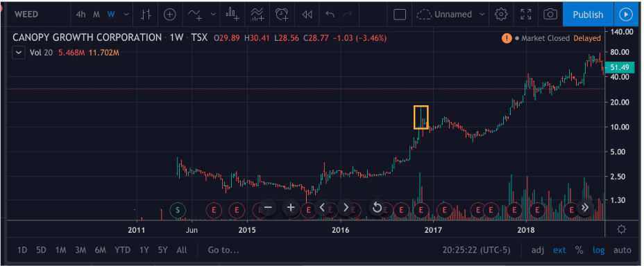Select the W weekly interval
644x266 pixels.
click(x=111, y=15)
